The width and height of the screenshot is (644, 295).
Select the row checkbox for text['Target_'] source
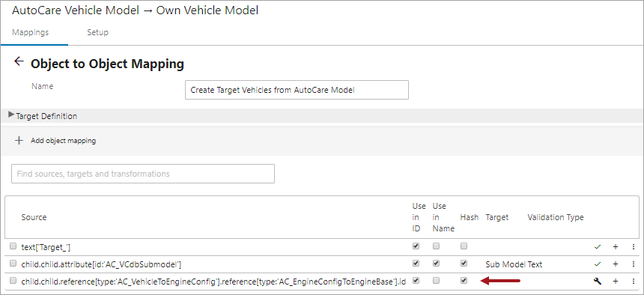click(13, 246)
